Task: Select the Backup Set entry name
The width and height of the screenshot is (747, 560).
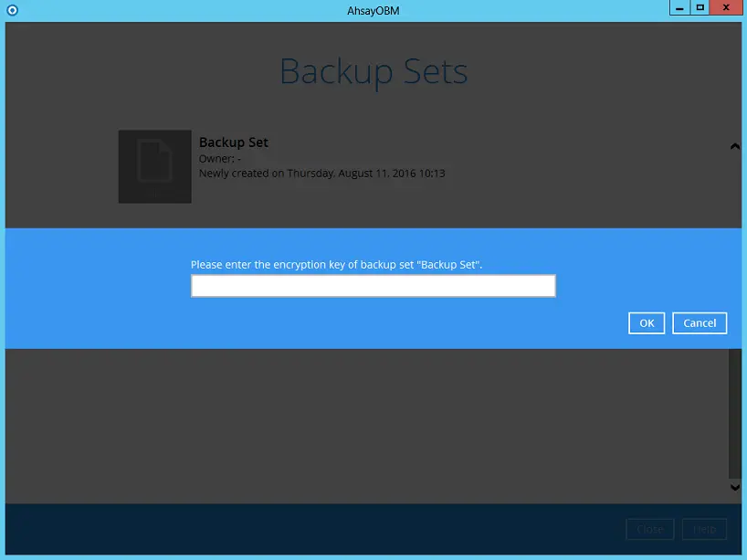Action: coord(233,142)
